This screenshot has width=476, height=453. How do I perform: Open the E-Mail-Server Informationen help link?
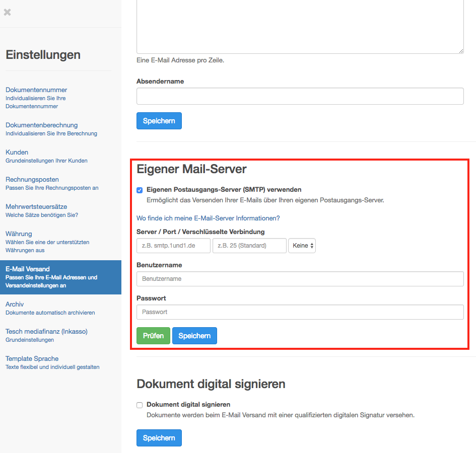click(x=208, y=218)
